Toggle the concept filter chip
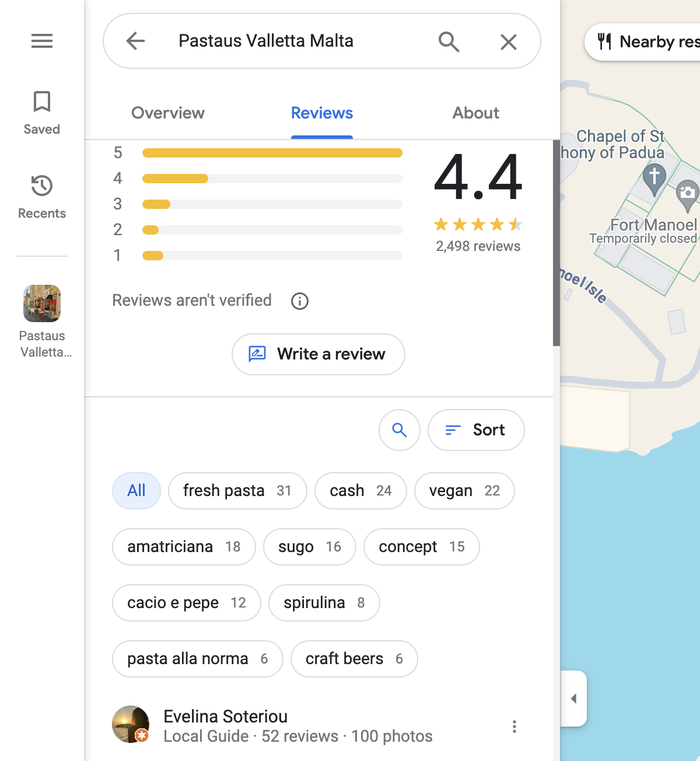The height and width of the screenshot is (761, 700). coord(422,547)
